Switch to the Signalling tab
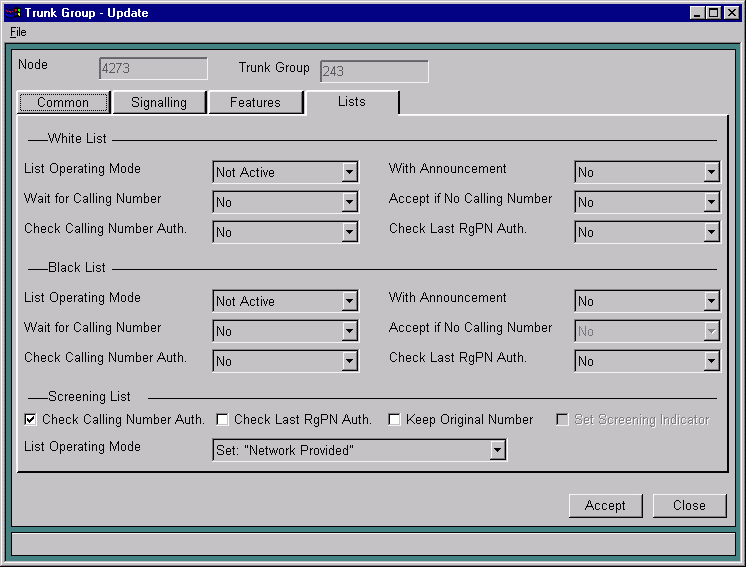This screenshot has width=746, height=567. [159, 102]
